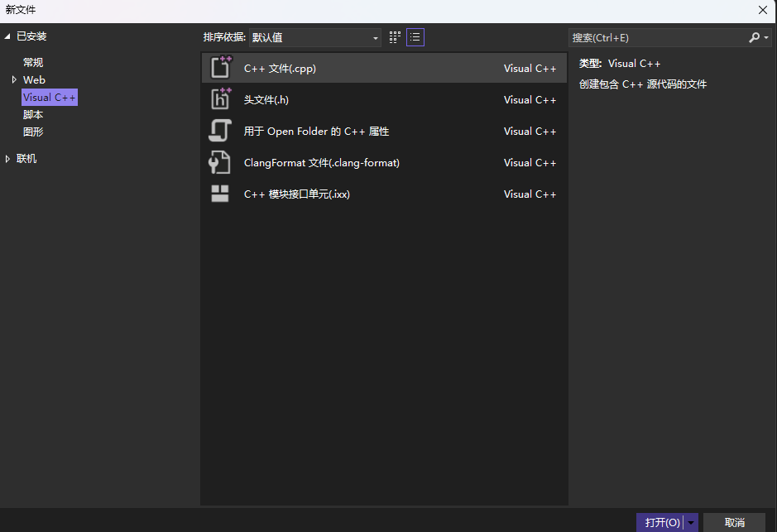777x532 pixels.
Task: Select the 联机 tree label
Action: [26, 159]
